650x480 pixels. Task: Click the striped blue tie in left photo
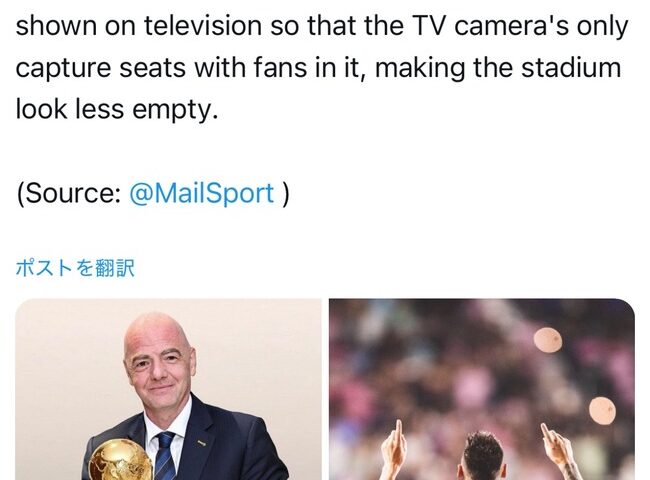coord(164,456)
